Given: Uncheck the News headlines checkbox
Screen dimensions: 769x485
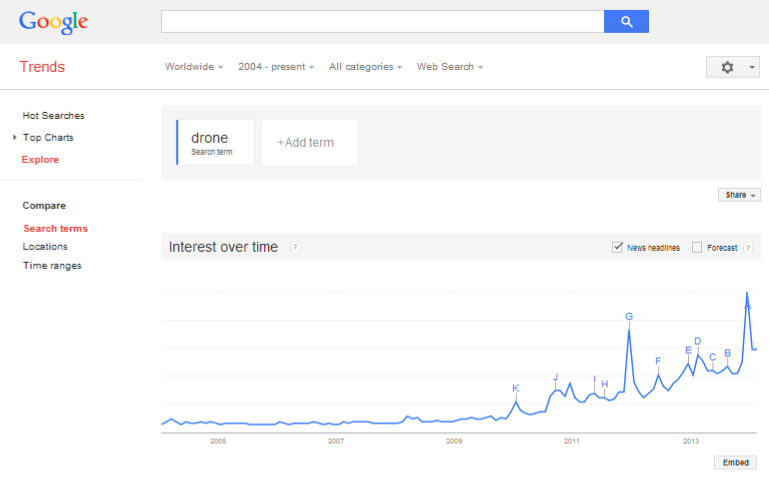Looking at the screenshot, I should 617,247.
